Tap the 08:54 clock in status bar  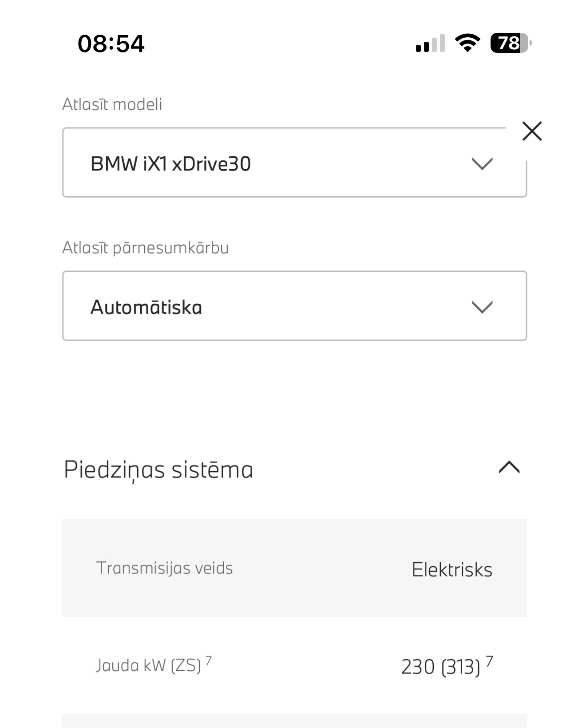111,44
